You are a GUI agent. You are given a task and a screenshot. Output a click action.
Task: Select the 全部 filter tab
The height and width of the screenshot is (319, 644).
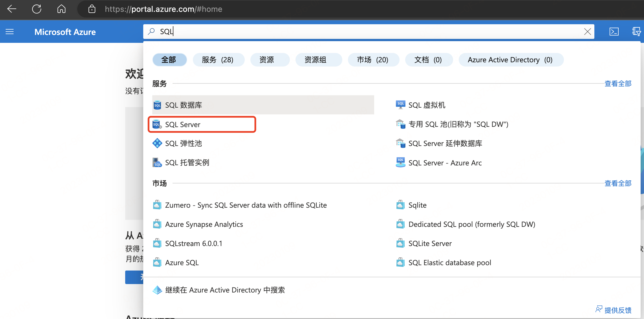pyautogui.click(x=169, y=60)
